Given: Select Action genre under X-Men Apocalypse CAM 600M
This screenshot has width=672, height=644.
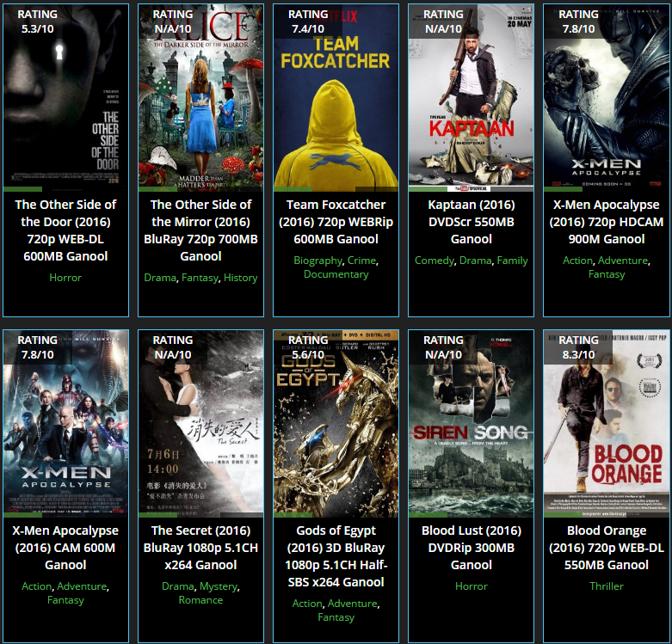Looking at the screenshot, I should pos(37,586).
